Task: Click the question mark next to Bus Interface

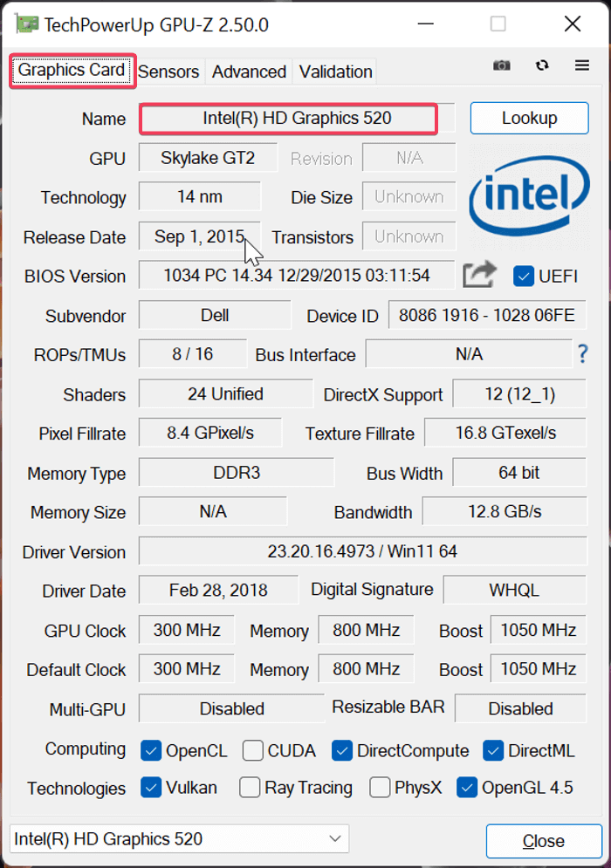Action: pyautogui.click(x=581, y=354)
